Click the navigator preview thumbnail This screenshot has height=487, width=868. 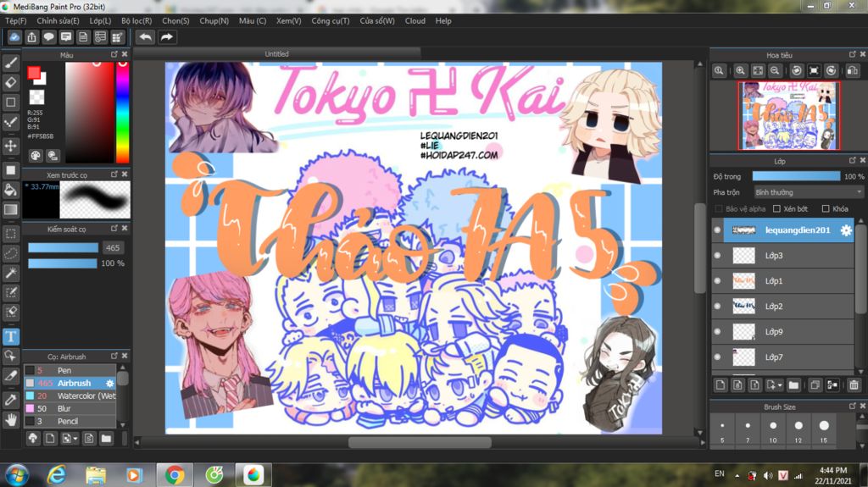pos(788,115)
